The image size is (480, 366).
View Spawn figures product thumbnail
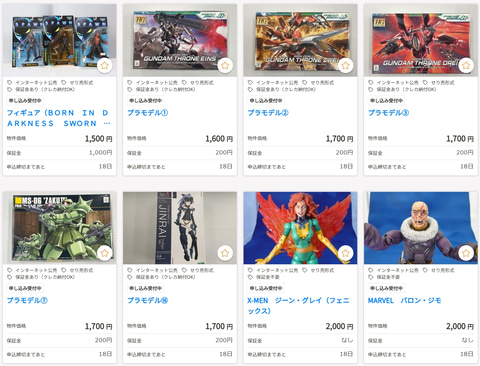click(x=60, y=40)
